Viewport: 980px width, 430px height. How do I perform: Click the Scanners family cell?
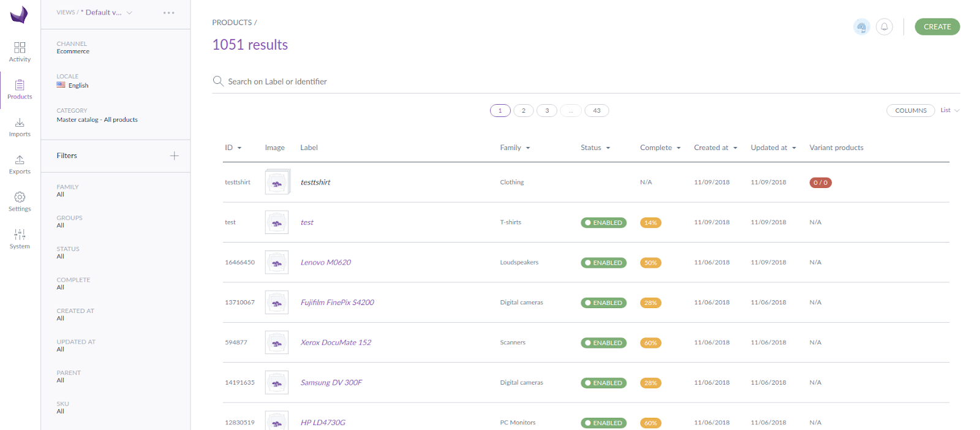[x=513, y=342]
